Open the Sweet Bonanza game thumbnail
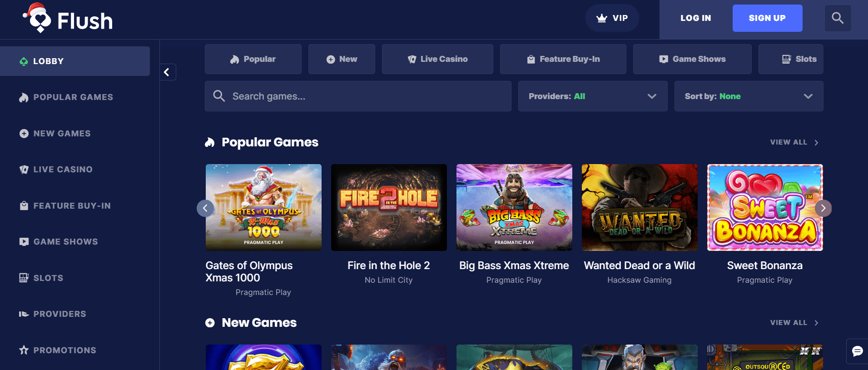The image size is (868, 370). (764, 207)
